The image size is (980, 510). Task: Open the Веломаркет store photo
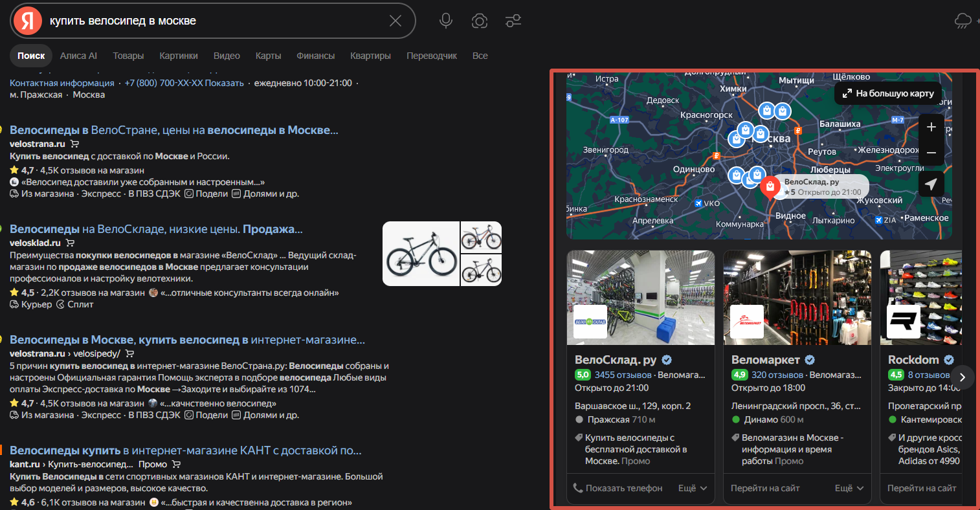click(797, 298)
